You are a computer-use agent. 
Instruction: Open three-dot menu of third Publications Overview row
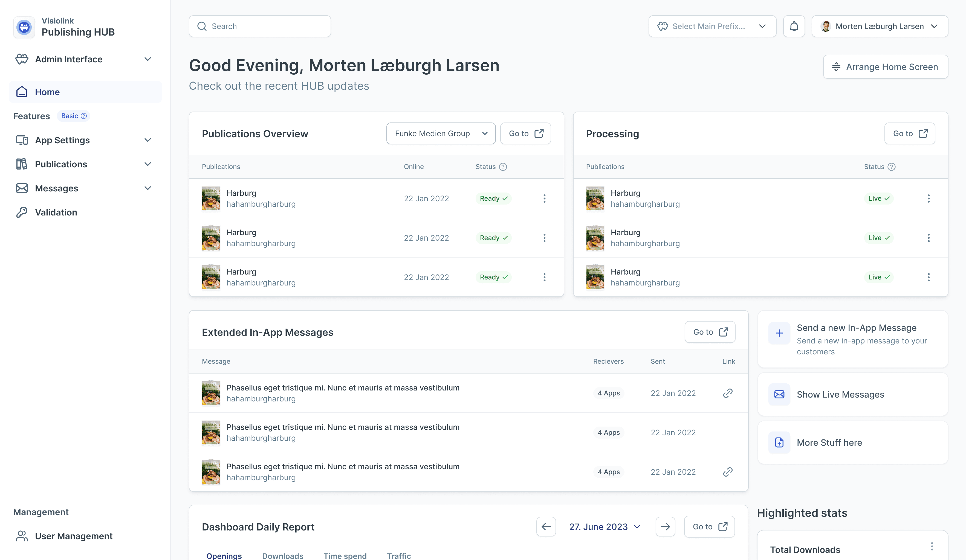point(544,277)
